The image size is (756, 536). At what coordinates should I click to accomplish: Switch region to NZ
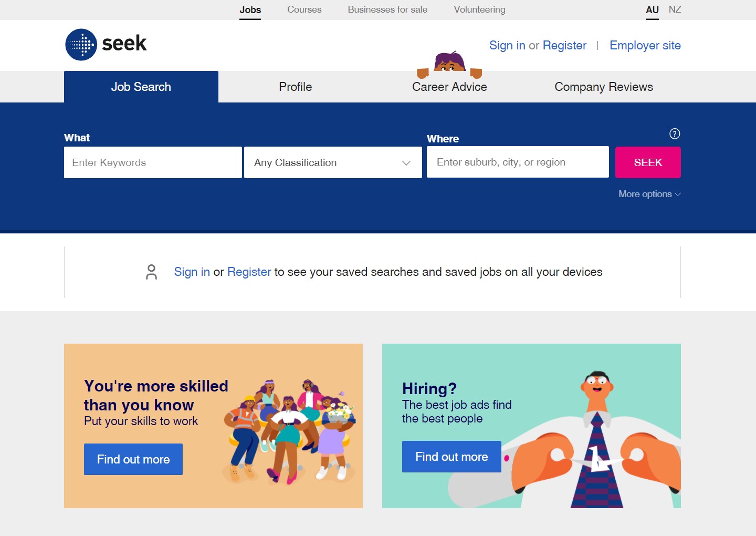click(675, 9)
